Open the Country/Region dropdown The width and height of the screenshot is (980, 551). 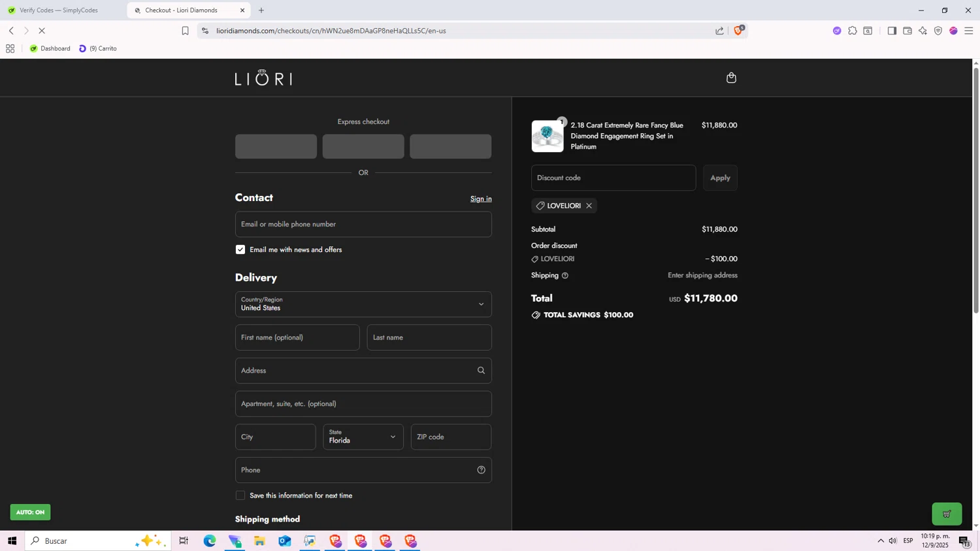point(363,304)
